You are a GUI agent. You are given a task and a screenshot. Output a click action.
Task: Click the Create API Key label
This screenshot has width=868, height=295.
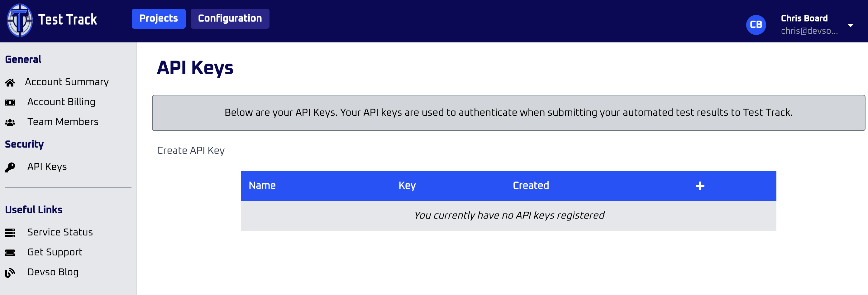191,150
